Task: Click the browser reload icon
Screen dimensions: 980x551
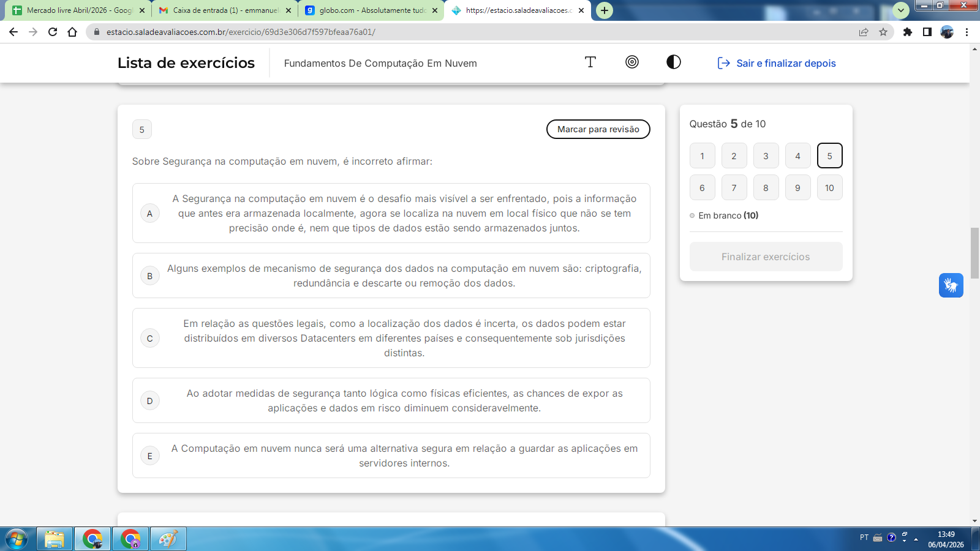Action: click(x=53, y=32)
